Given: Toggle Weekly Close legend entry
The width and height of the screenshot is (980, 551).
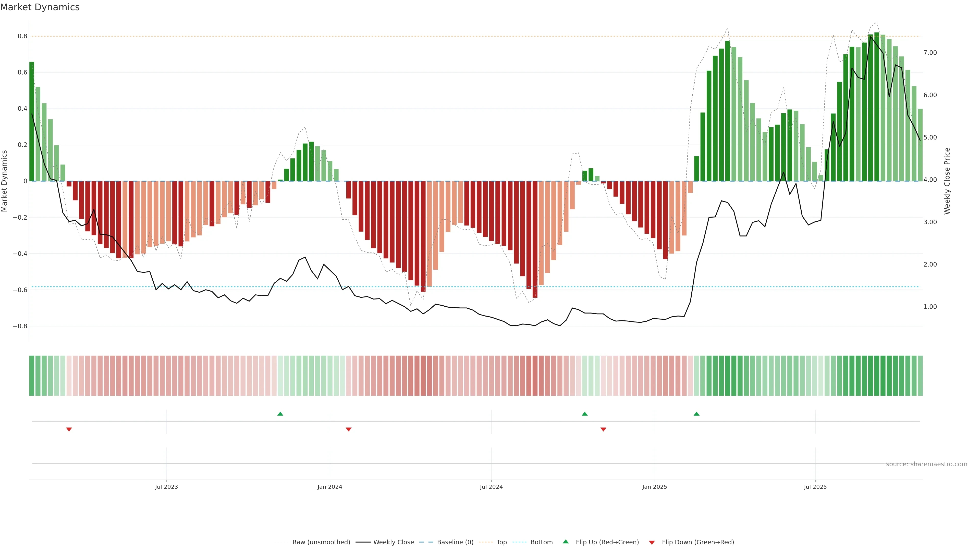Looking at the screenshot, I should [x=393, y=542].
